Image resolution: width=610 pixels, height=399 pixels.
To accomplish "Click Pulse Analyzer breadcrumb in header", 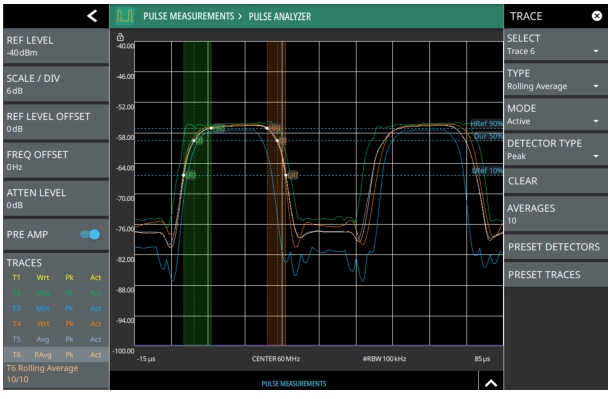I will (280, 16).
